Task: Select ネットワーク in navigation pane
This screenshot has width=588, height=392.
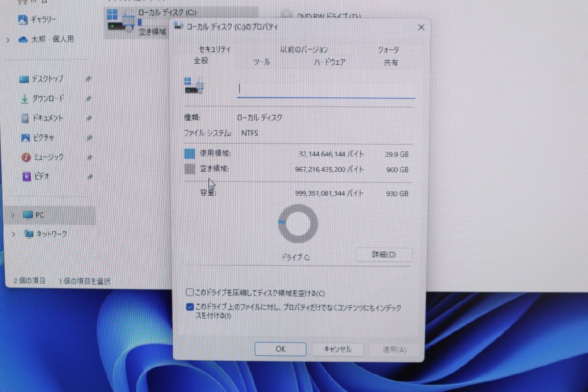Action: [51, 234]
